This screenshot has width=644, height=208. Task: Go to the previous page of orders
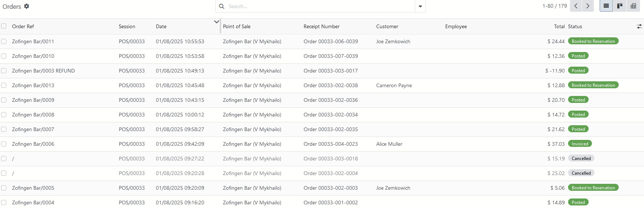point(576,6)
